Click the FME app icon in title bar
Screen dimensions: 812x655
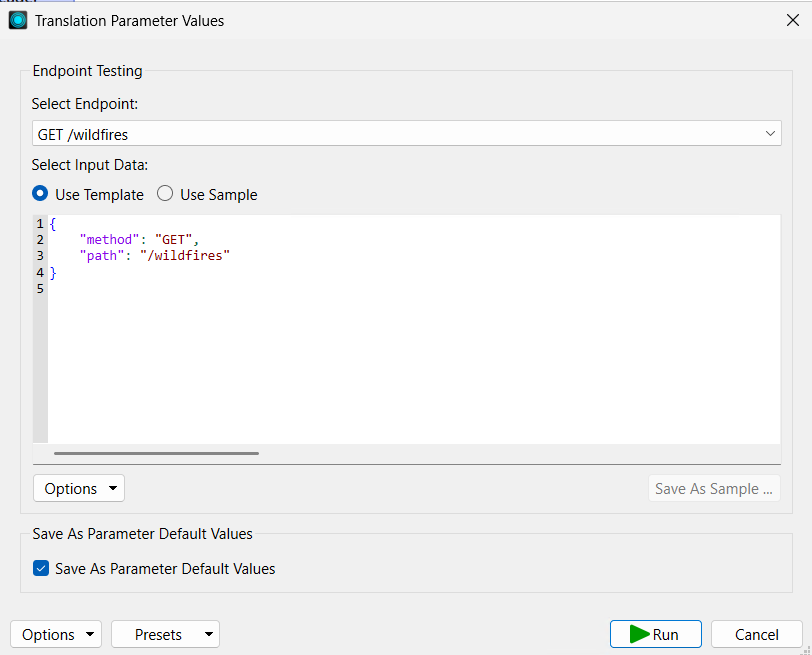tap(18, 21)
